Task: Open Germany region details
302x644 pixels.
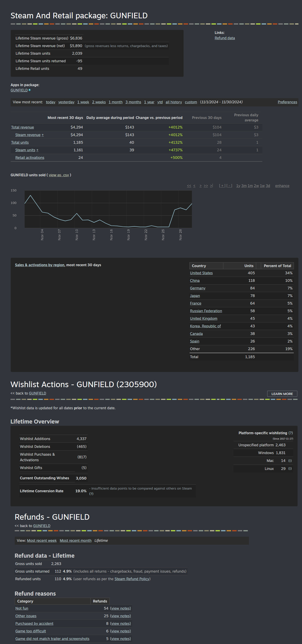Action: pyautogui.click(x=198, y=288)
